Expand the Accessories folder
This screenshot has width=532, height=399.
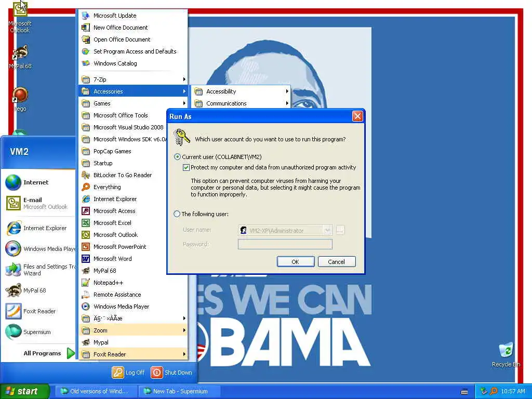click(x=134, y=91)
